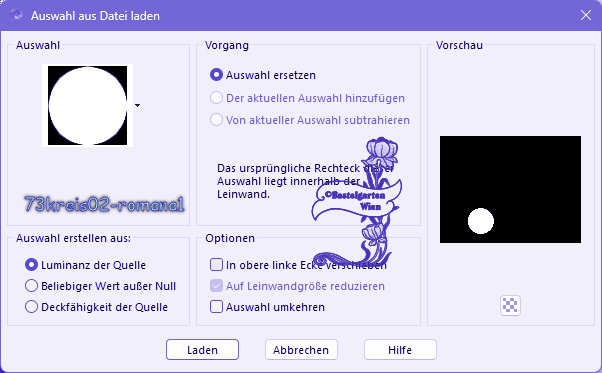
Task: Close the Auswahl aus Datei laden dialog
Action: pos(586,15)
